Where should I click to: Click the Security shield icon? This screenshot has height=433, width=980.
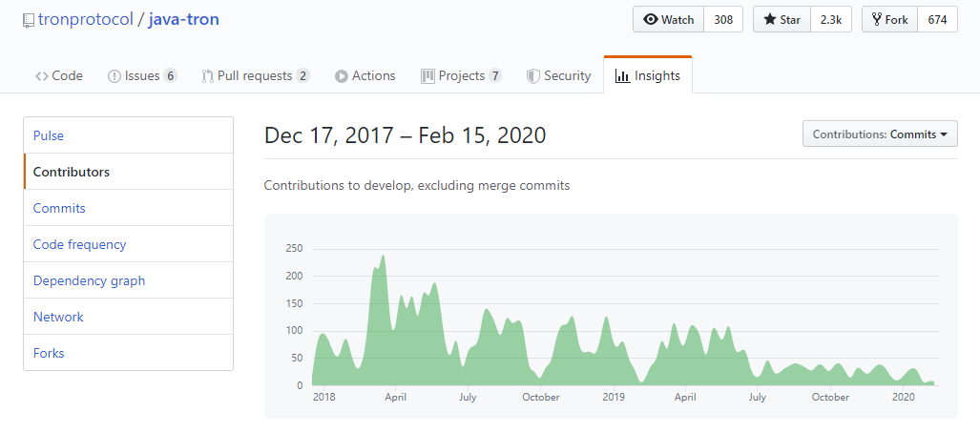point(533,76)
